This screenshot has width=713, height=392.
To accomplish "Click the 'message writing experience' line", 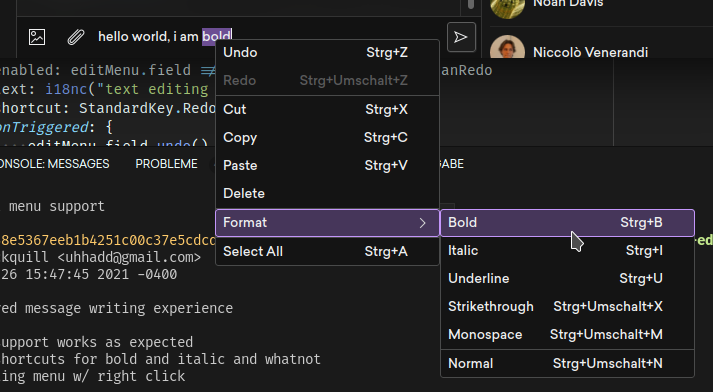I will 116,308.
